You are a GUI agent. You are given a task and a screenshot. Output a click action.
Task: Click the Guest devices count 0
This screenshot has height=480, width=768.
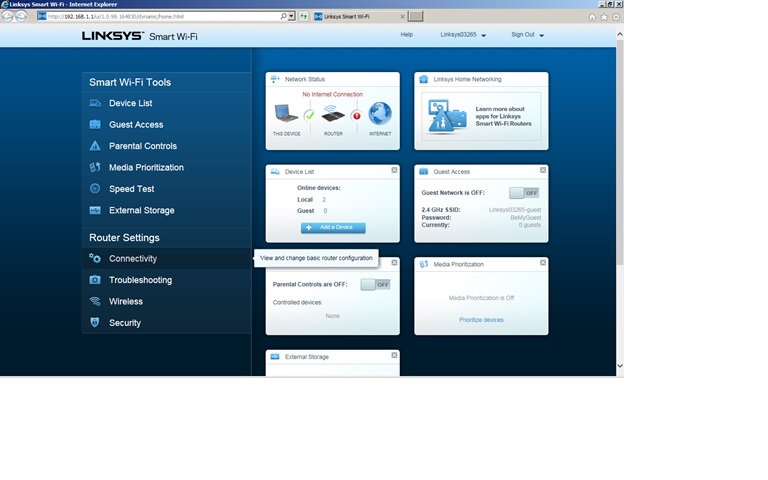325,211
